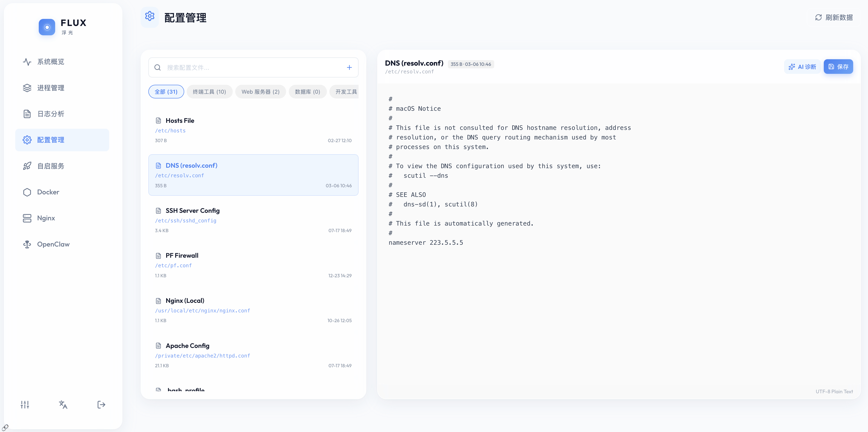The width and height of the screenshot is (868, 432).
Task: Open the 自启服务 startup services icon
Action: (x=27, y=166)
